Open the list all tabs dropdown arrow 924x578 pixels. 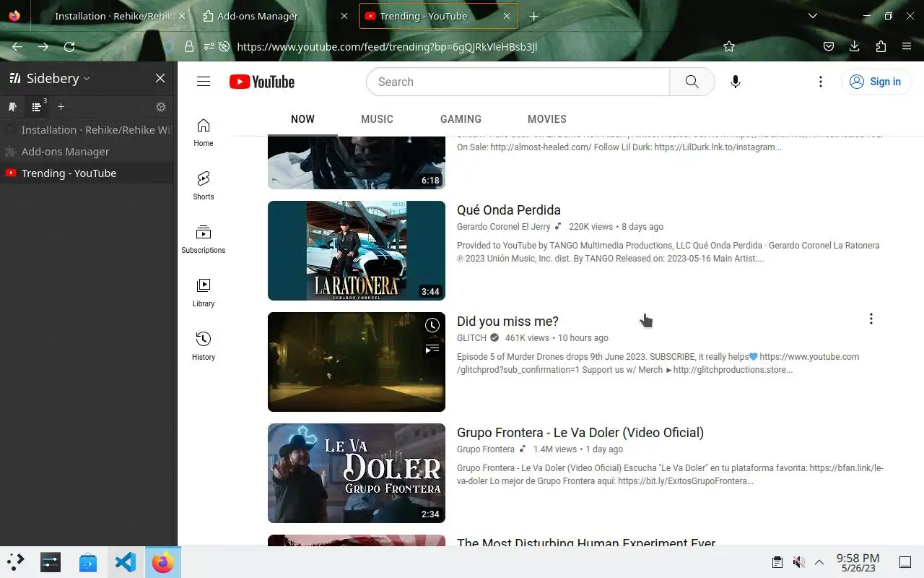(x=813, y=16)
